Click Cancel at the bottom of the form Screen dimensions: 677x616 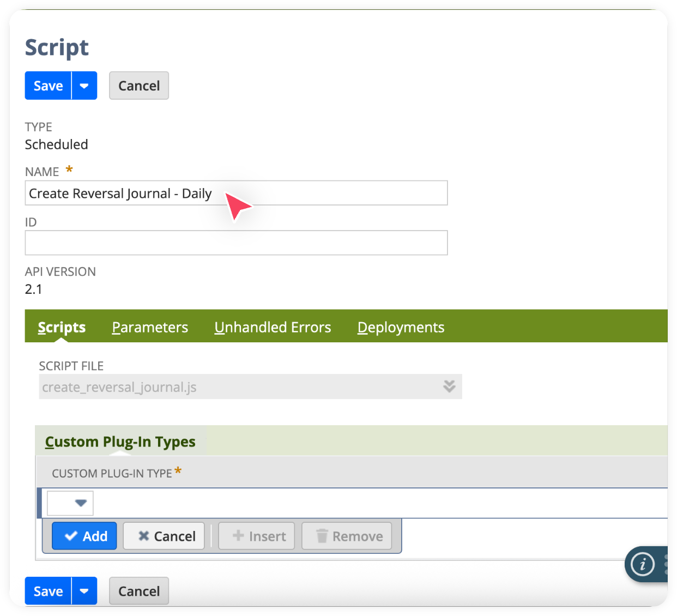click(x=138, y=591)
